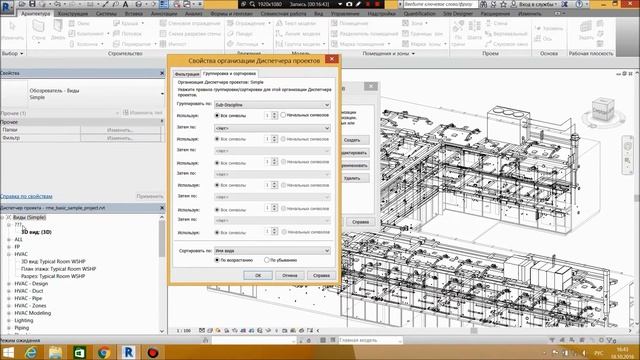Image resolution: width=640 pixels, height=360 pixels.
Task: Select the Пандус ramp tool
Action: [240, 33]
